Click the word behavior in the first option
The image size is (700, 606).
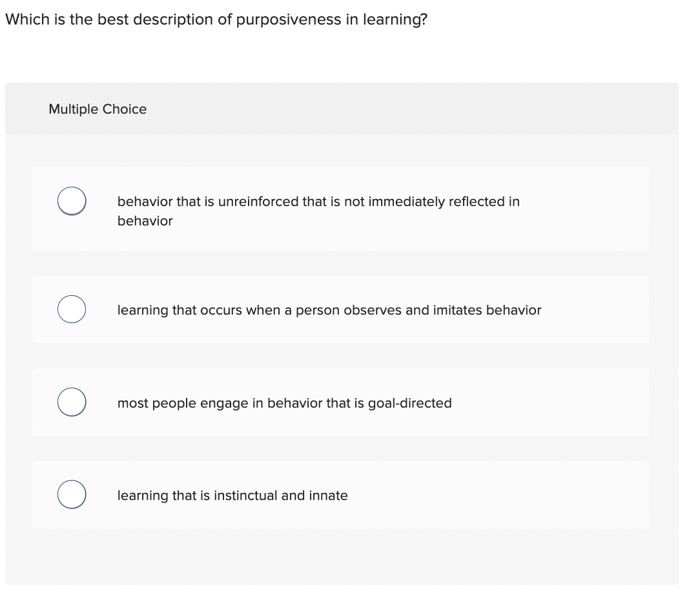tap(143, 202)
